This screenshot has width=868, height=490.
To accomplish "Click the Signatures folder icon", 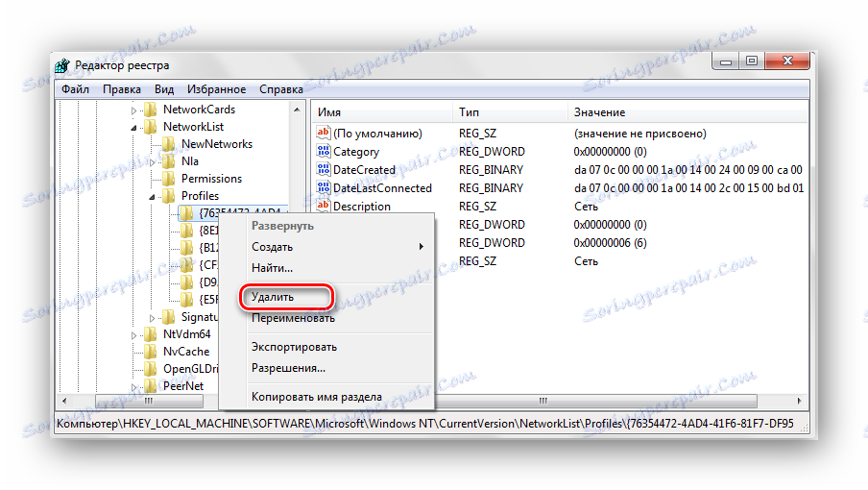I will coord(168,317).
